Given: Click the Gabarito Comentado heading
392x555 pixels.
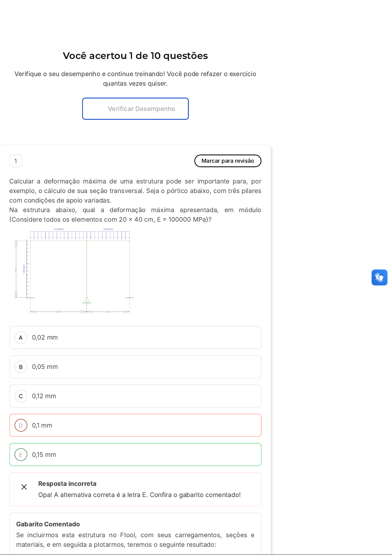Looking at the screenshot, I should [x=48, y=524].
